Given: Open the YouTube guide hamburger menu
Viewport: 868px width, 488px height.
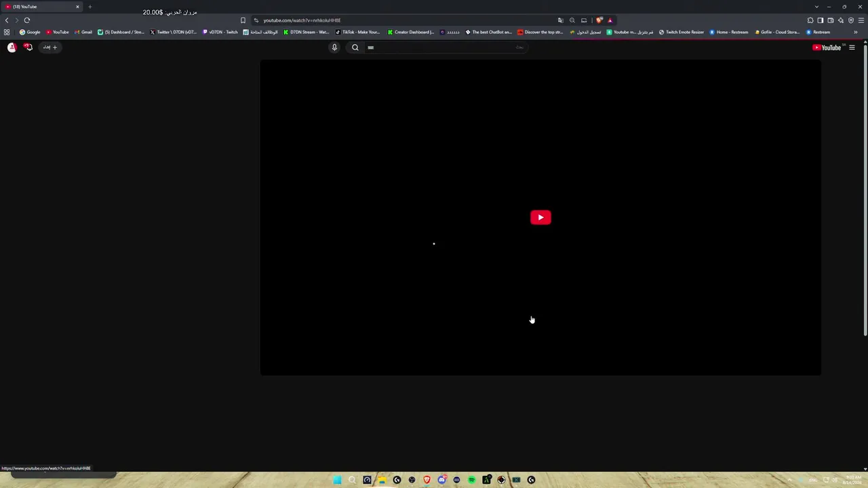Looking at the screenshot, I should (852, 47).
